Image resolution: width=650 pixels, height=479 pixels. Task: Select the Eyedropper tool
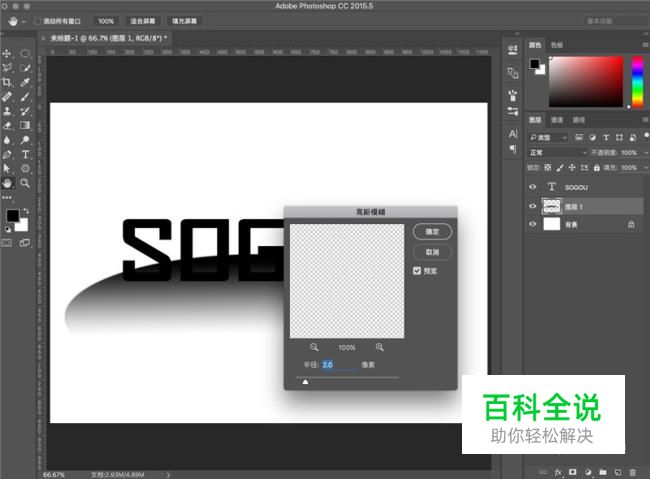(25, 82)
